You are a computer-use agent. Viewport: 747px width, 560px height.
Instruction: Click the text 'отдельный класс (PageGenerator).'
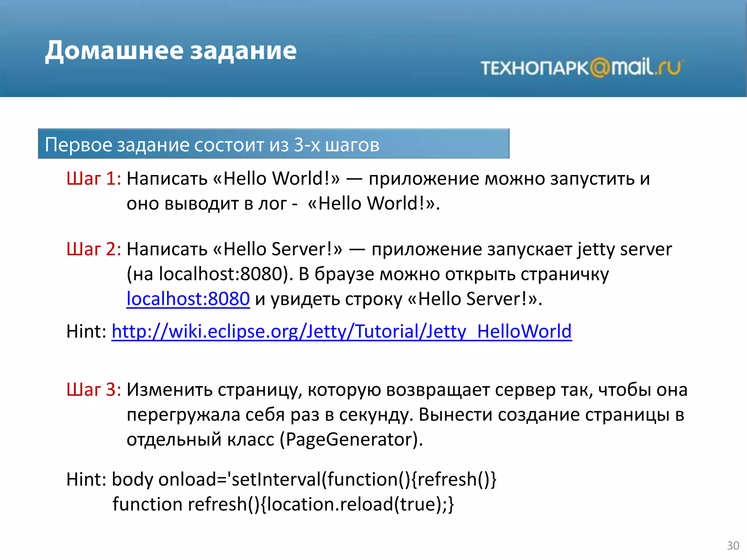tap(275, 439)
